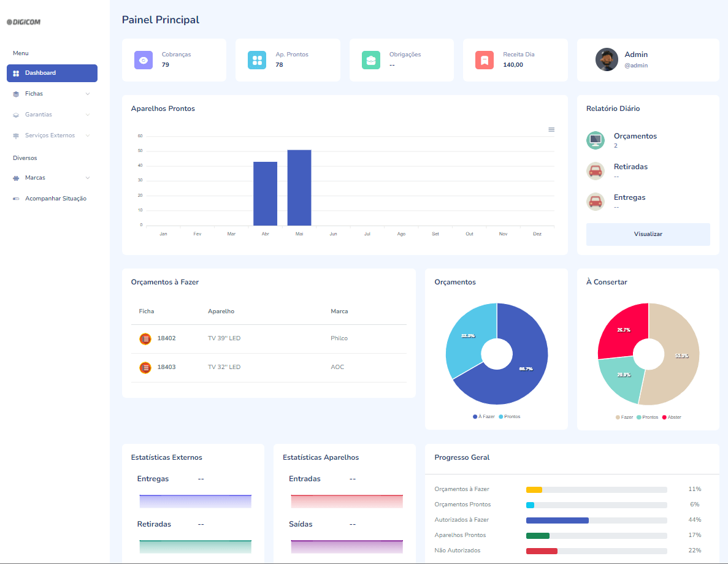The height and width of the screenshot is (564, 728).
Task: Open Acompanhar Situação from the sidebar
Action: (x=55, y=199)
